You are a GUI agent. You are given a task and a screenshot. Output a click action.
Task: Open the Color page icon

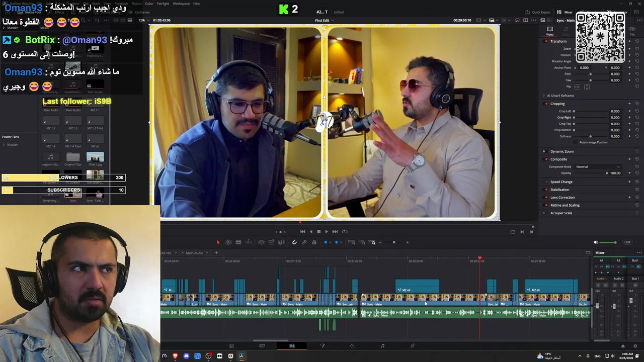click(x=352, y=346)
